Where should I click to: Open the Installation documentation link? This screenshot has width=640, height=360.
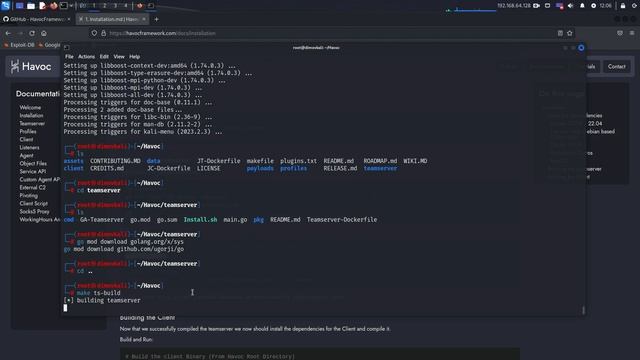31,116
